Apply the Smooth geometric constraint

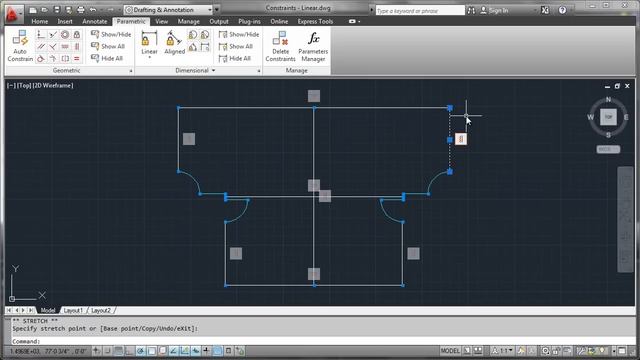(x=53, y=59)
